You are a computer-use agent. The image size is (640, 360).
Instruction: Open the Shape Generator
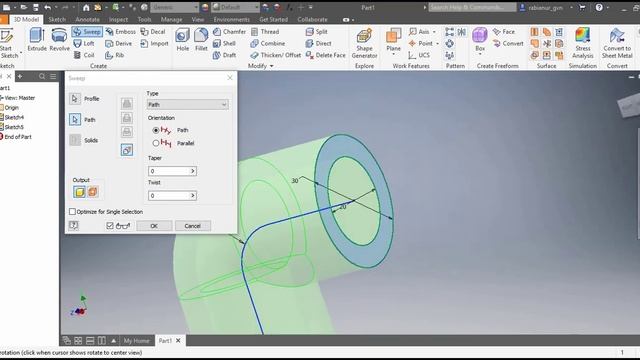[364, 43]
